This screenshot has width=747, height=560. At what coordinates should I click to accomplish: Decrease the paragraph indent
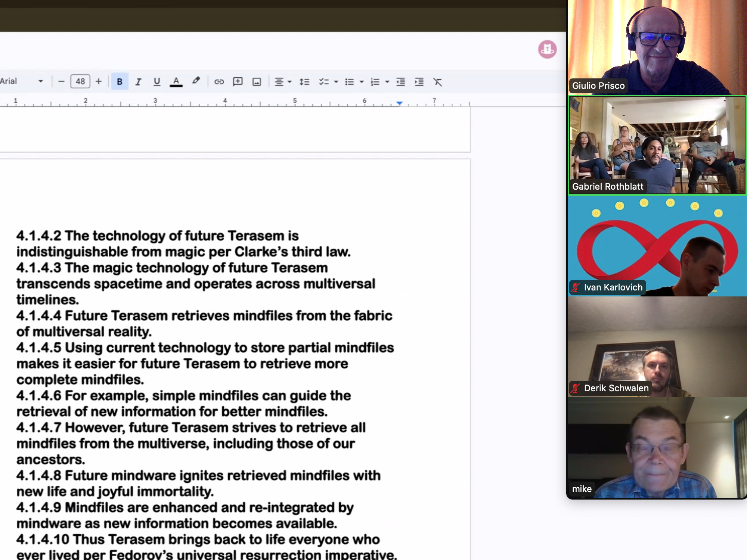point(400,81)
